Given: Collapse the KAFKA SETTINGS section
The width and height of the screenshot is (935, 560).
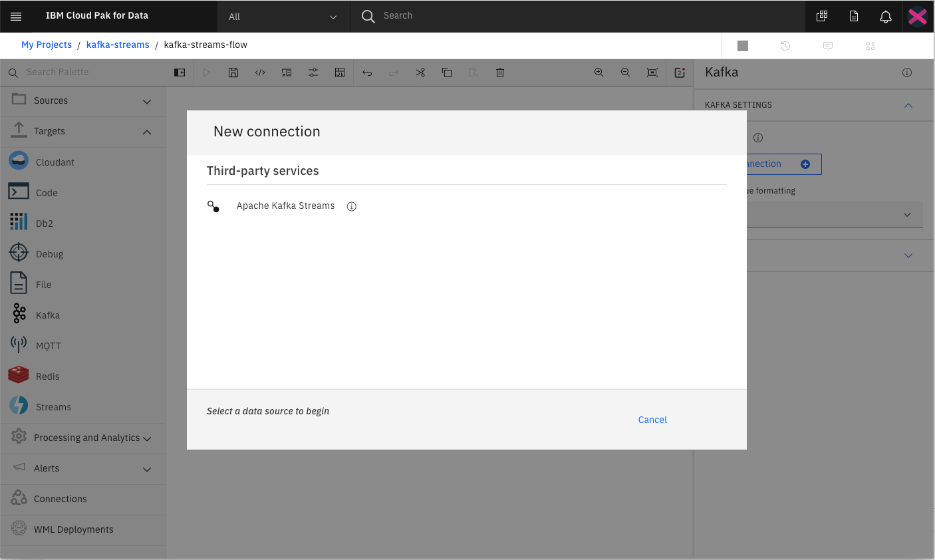Looking at the screenshot, I should coord(908,105).
